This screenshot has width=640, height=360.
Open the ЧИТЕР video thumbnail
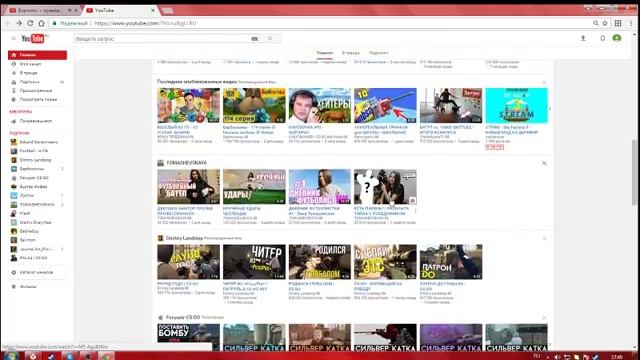click(x=254, y=262)
